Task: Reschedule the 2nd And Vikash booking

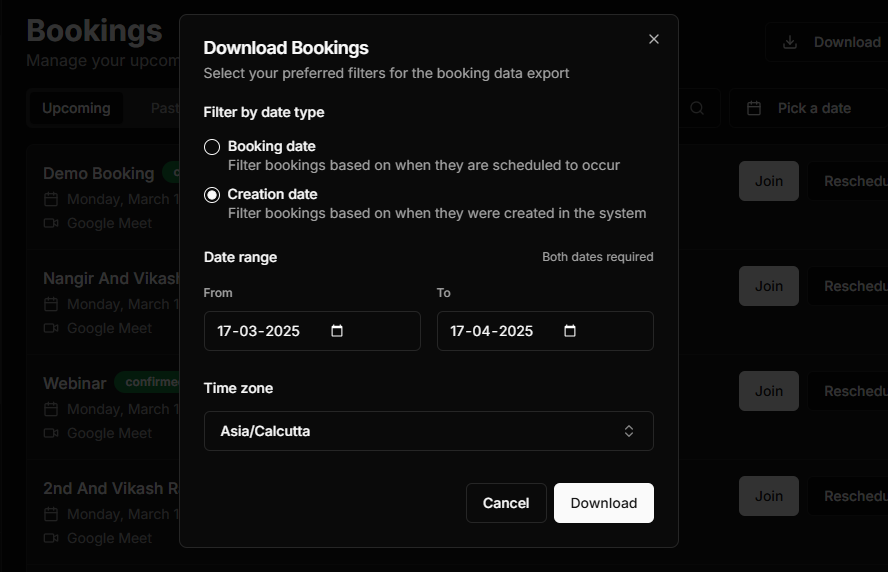Action: tap(848, 496)
